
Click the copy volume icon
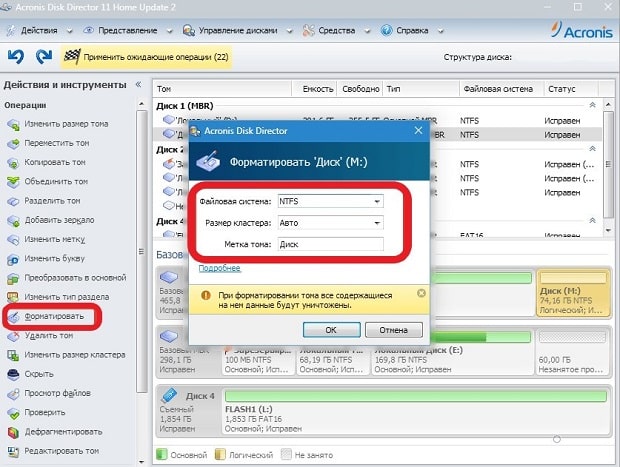(x=13, y=163)
